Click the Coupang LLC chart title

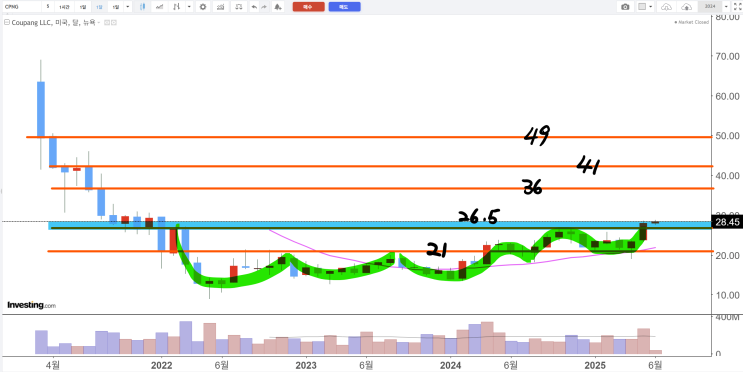[53, 22]
